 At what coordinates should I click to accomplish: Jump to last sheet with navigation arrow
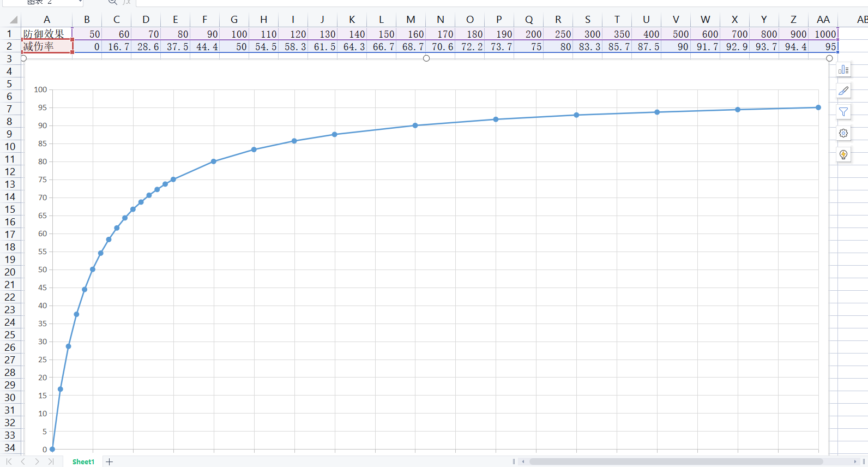[51, 462]
